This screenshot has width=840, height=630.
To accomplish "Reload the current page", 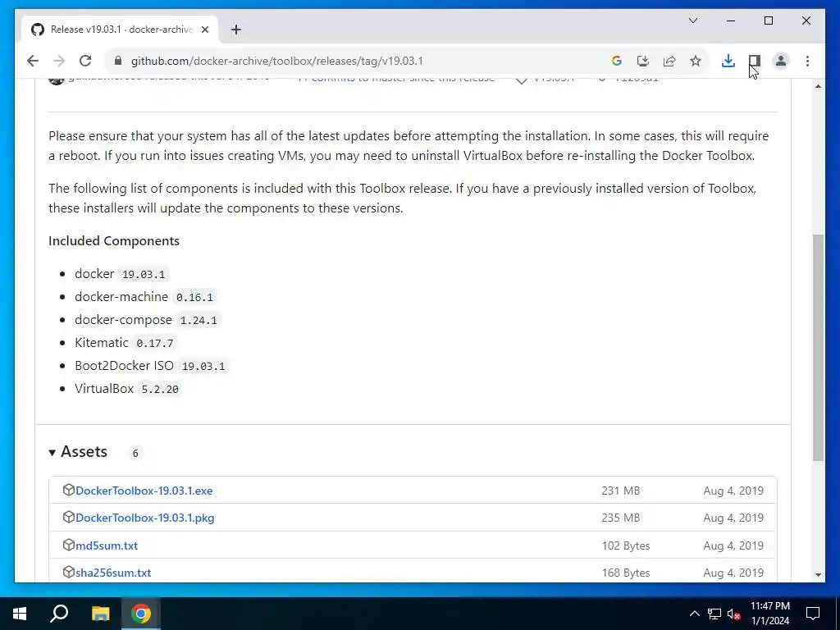I will (x=85, y=61).
